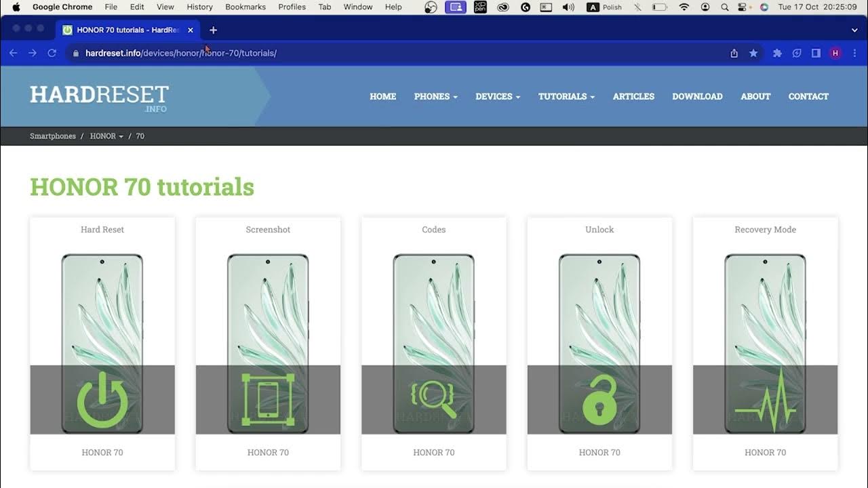
Task: Open the View menu
Action: click(165, 7)
